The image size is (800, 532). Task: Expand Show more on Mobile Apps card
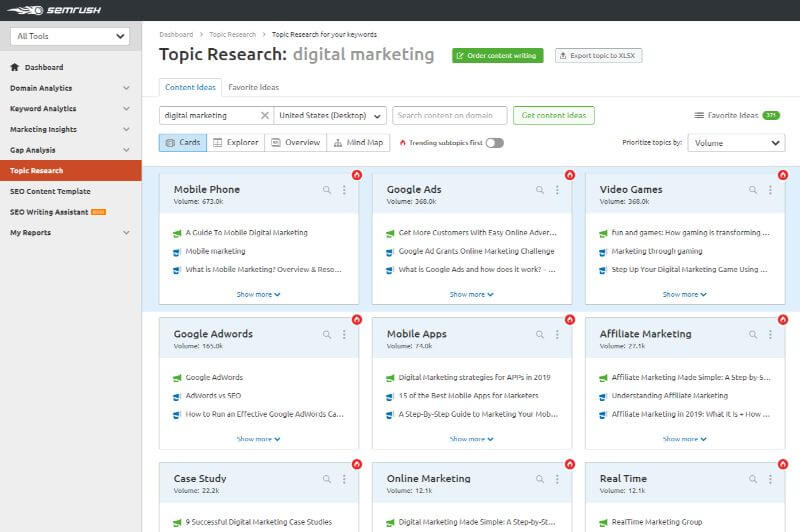pos(471,439)
